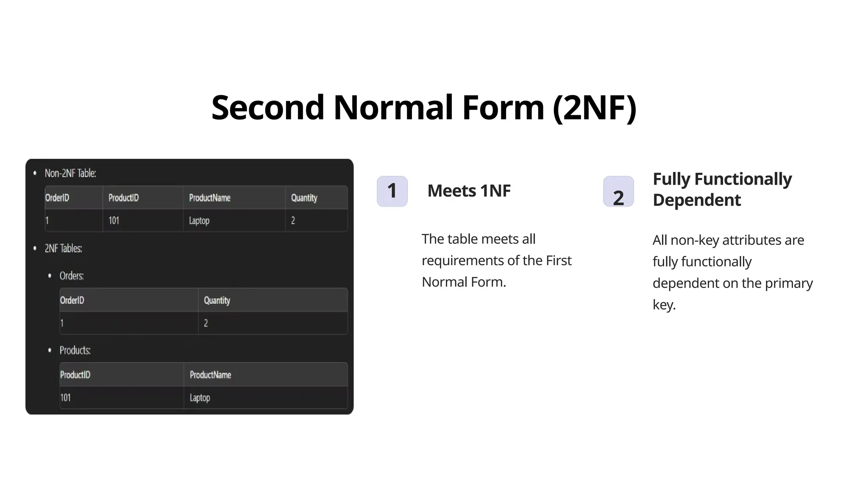
Task: Click Quantity header in the Non-2NF table
Action: click(304, 198)
